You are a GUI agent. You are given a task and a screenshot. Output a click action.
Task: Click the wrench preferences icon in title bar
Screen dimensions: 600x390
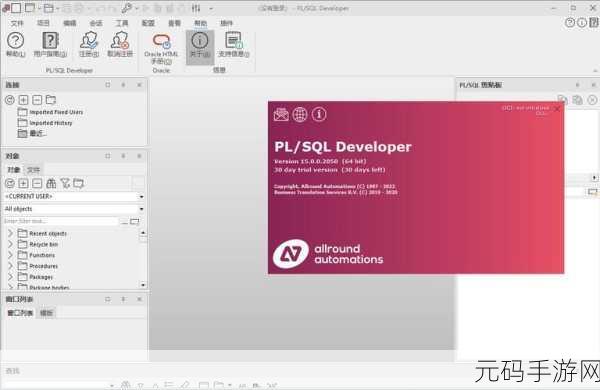(126, 8)
